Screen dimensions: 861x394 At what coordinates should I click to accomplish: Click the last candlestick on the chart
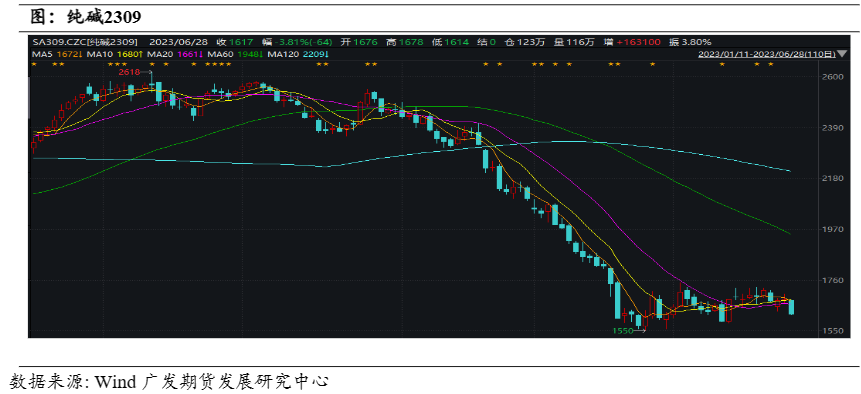click(x=791, y=307)
